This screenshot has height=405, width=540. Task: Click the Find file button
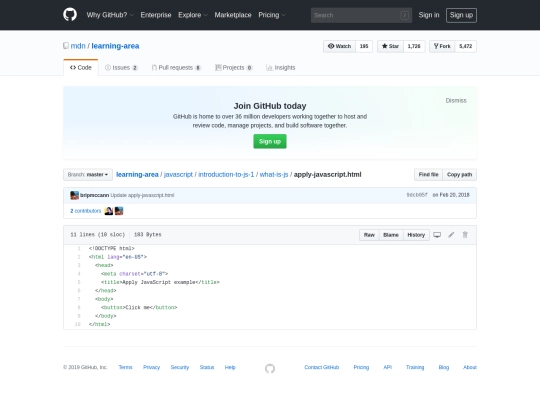pos(428,175)
